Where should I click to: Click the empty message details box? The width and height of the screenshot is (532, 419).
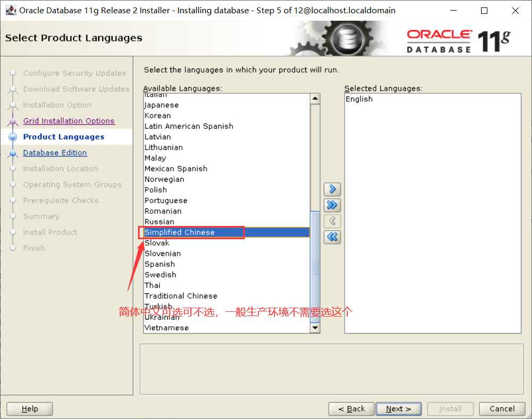332,369
